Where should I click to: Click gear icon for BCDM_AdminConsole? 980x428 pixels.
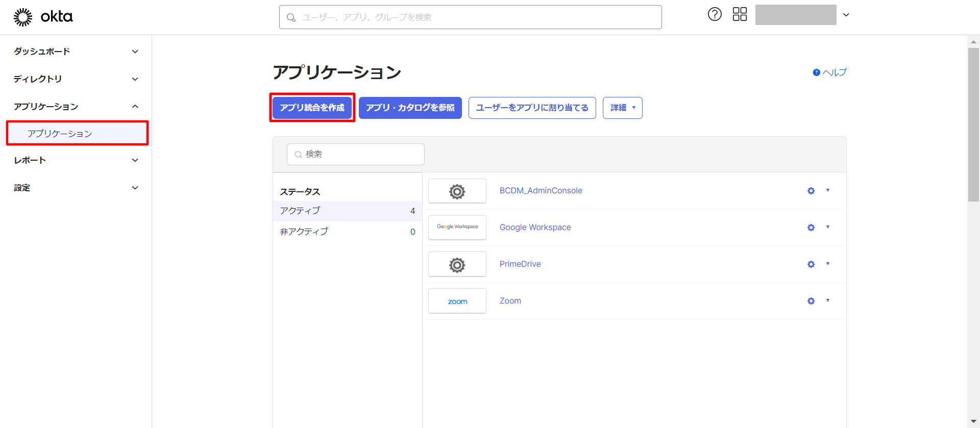[811, 191]
